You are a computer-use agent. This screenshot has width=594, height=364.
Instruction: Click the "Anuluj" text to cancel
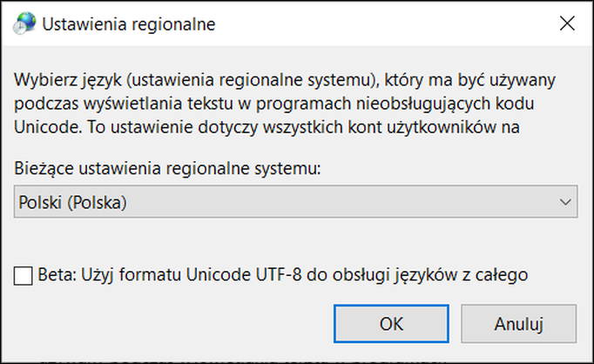pyautogui.click(x=519, y=323)
